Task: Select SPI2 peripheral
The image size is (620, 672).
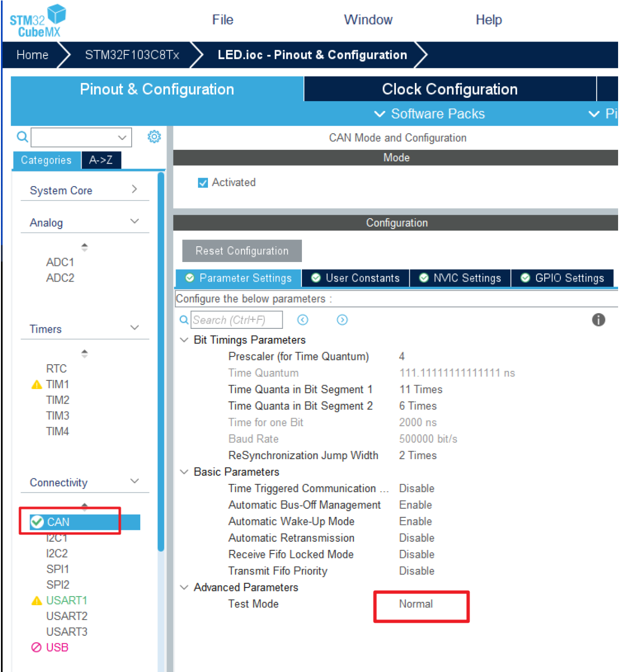Action: 58,585
